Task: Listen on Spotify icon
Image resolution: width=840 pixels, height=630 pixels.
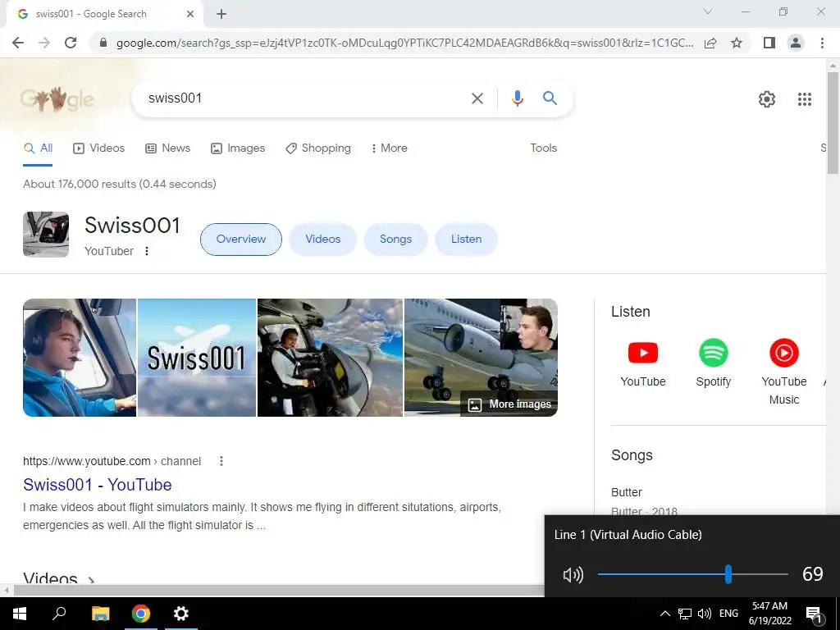Action: [x=713, y=353]
